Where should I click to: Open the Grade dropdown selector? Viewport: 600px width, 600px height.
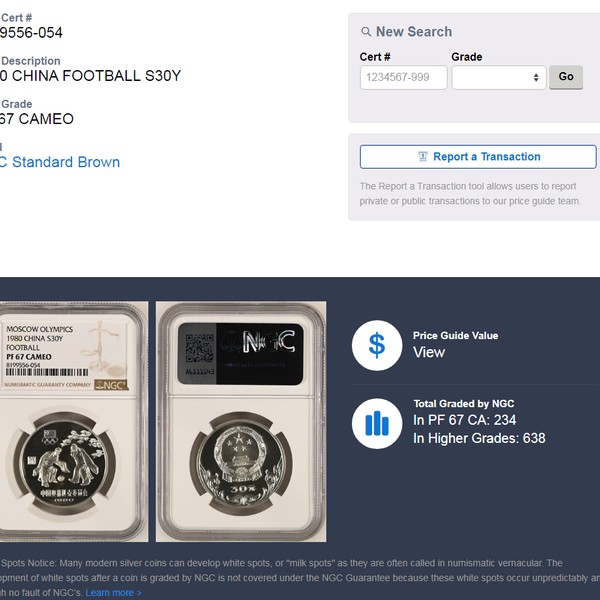(499, 77)
